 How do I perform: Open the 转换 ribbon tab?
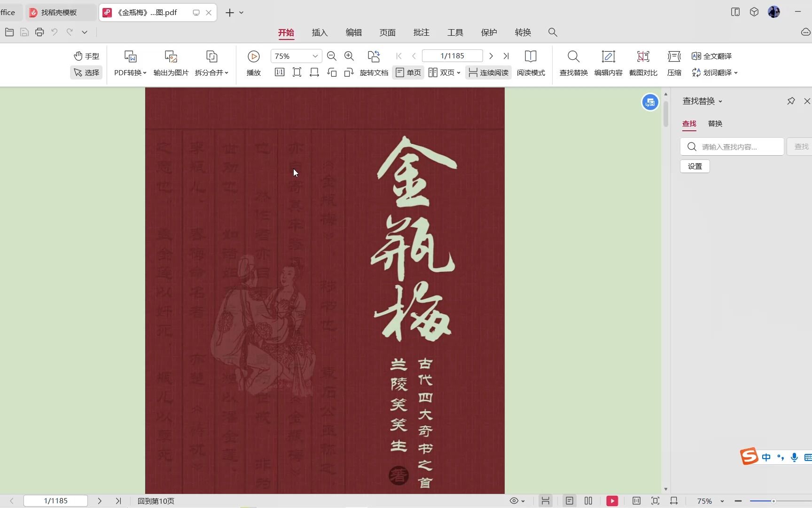tap(523, 32)
